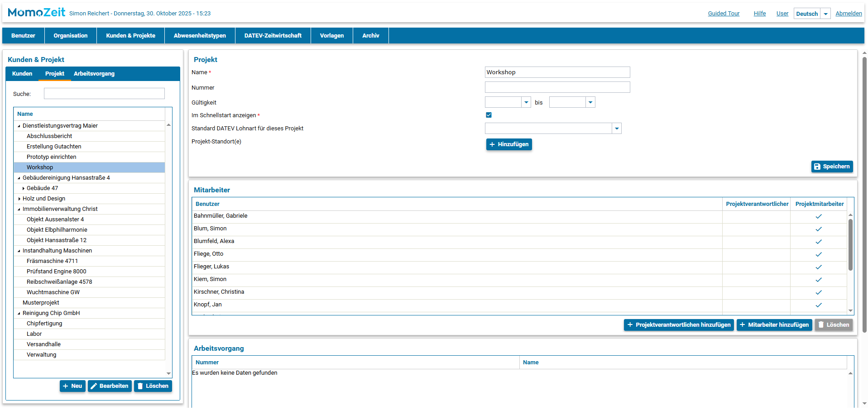This screenshot has width=868, height=415.
Task: Toggle Projektmitarbeiter checkmark for Bahnmüller, Gabriele
Action: coord(819,216)
